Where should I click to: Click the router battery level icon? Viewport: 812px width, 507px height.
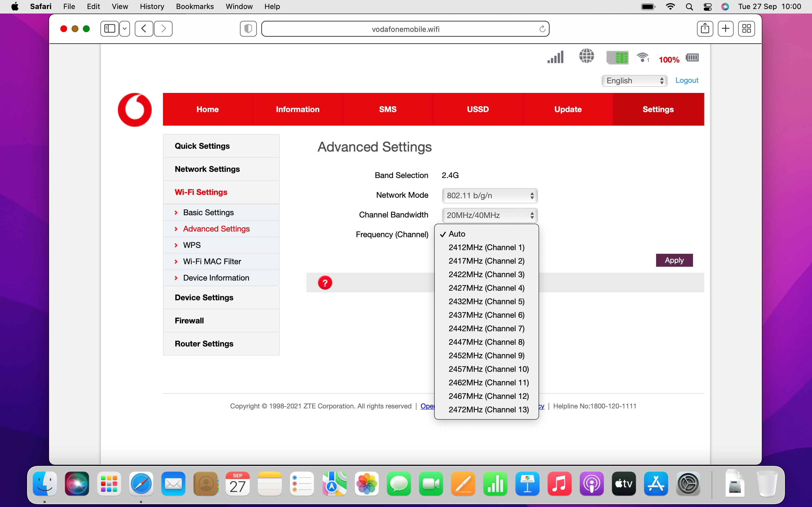point(692,58)
